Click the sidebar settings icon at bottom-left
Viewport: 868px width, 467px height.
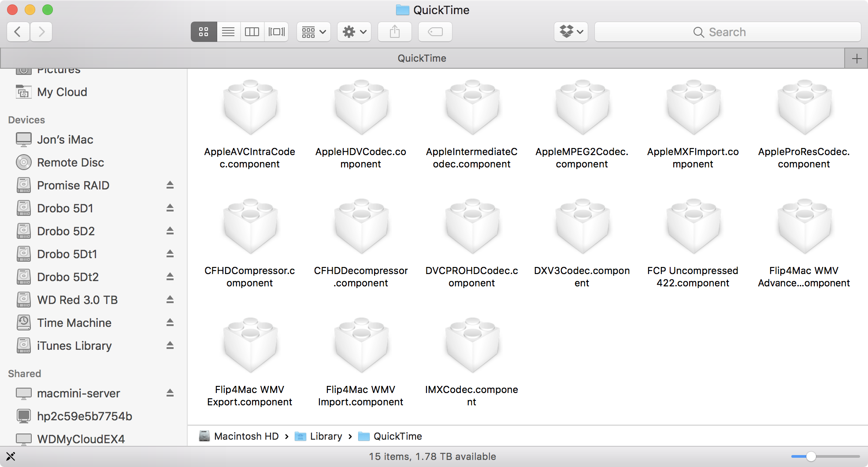[x=11, y=456]
